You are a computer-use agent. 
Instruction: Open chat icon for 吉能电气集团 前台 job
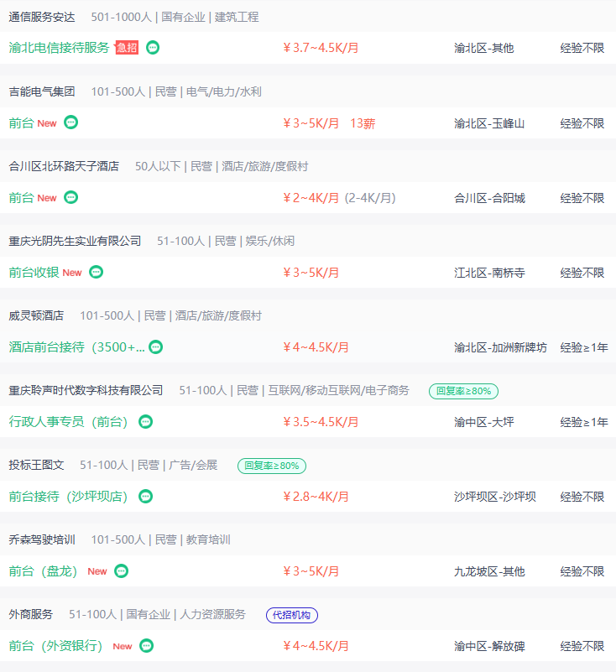(x=71, y=122)
